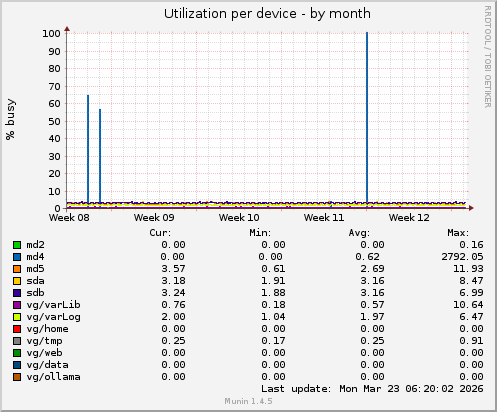Image resolution: width=497 pixels, height=412 pixels.
Task: Click the Week 08 axis label
Action: 69,218
